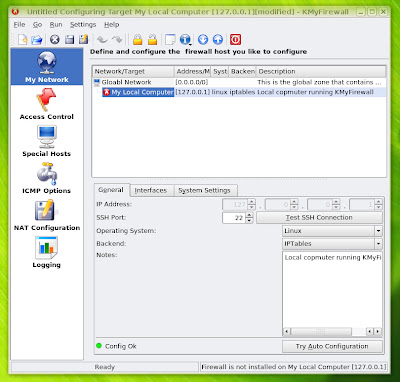Click the Open file folder icon
Image resolution: width=400 pixels, height=382 pixels.
coord(37,40)
